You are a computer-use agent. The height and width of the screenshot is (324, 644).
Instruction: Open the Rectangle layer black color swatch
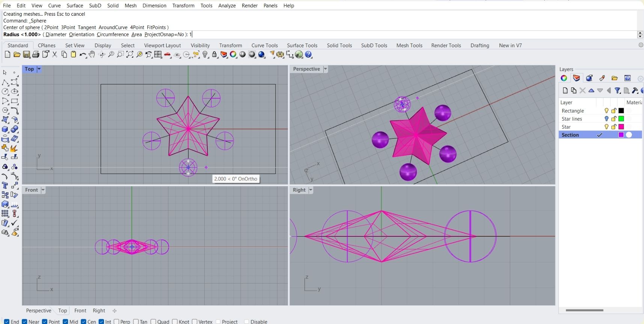pyautogui.click(x=621, y=111)
